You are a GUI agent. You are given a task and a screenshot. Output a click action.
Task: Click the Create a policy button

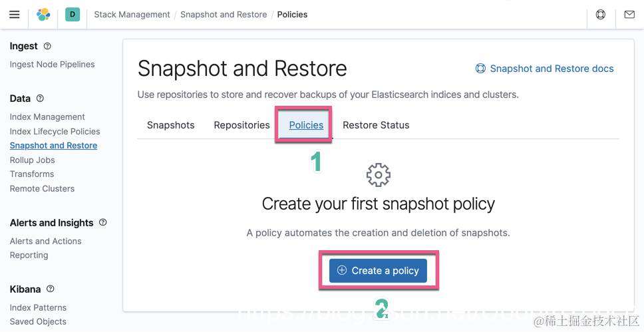pyautogui.click(x=378, y=270)
